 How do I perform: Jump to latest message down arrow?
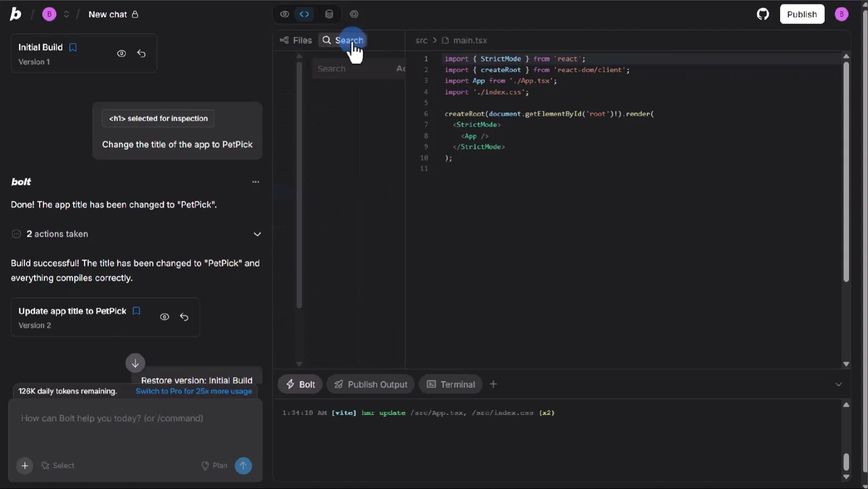[x=135, y=363]
